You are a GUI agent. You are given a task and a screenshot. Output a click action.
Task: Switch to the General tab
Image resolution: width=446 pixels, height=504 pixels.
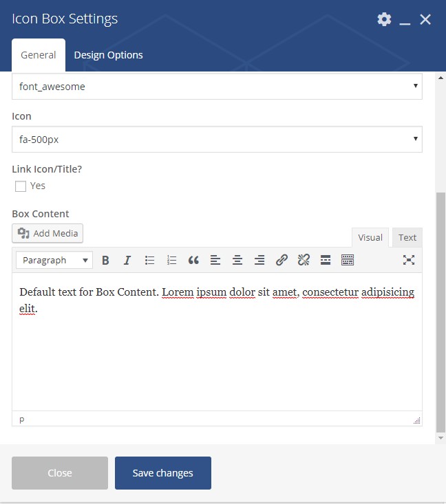tap(39, 55)
